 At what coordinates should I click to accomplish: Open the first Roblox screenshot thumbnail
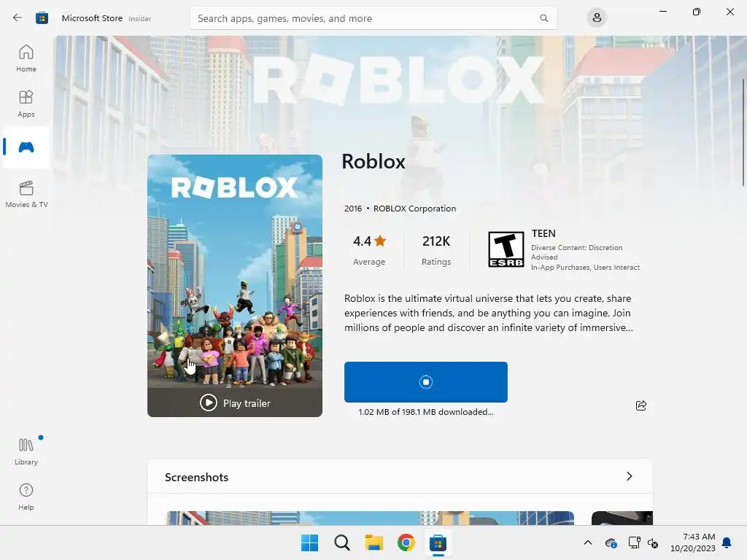point(370,518)
